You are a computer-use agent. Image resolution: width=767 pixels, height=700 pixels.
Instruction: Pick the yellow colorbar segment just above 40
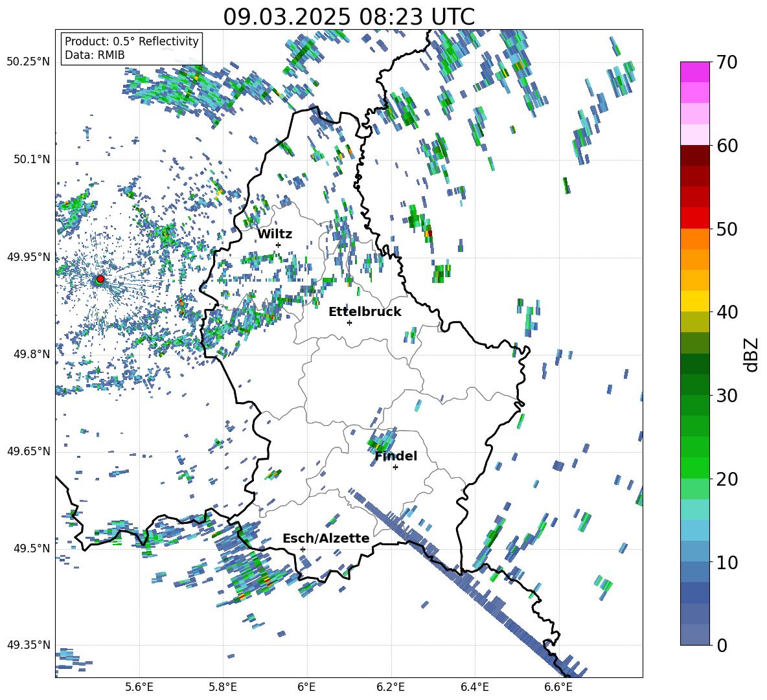tap(694, 301)
